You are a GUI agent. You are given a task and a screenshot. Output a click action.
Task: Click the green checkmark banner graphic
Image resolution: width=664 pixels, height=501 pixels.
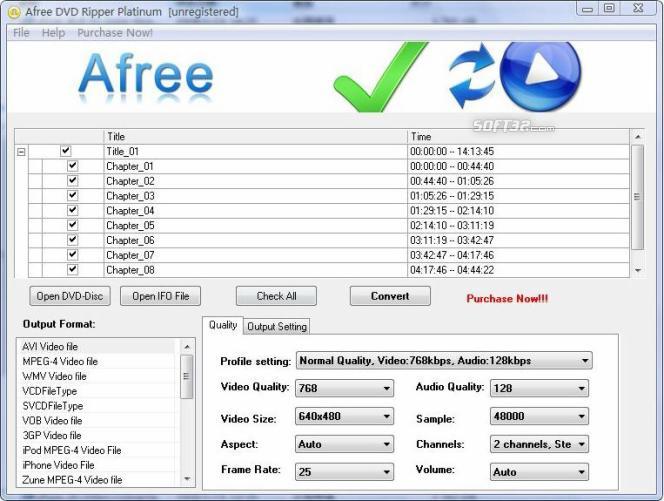pos(379,77)
